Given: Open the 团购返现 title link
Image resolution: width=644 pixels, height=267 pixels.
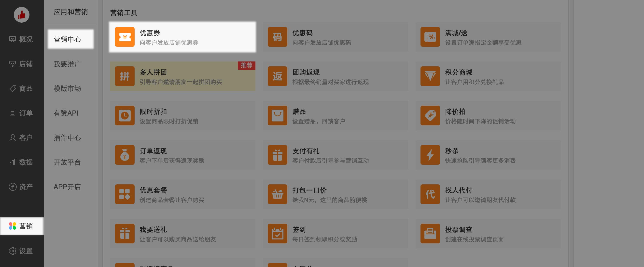Looking at the screenshot, I should tap(306, 72).
